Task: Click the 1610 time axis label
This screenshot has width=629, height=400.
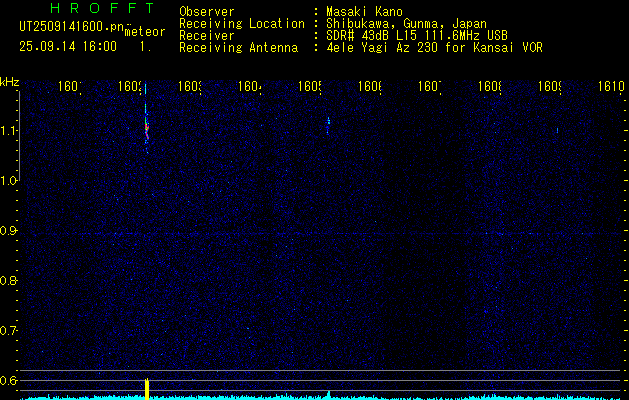Action: pos(611,86)
